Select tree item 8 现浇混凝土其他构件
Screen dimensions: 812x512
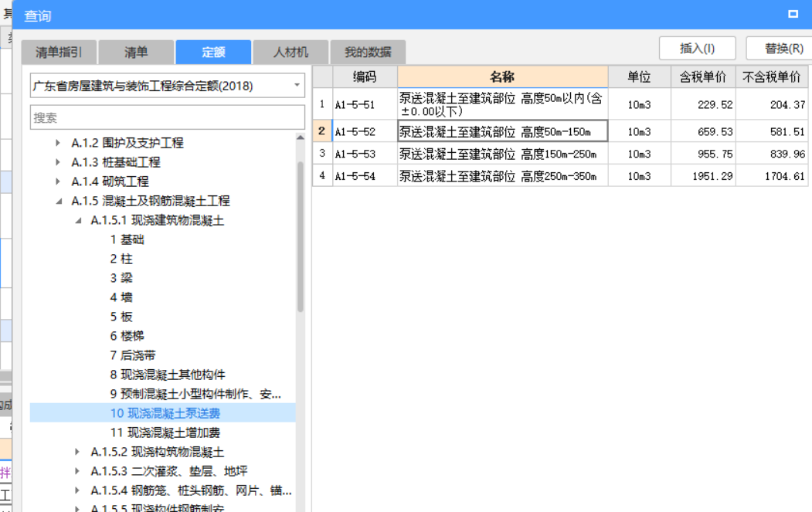(x=168, y=375)
